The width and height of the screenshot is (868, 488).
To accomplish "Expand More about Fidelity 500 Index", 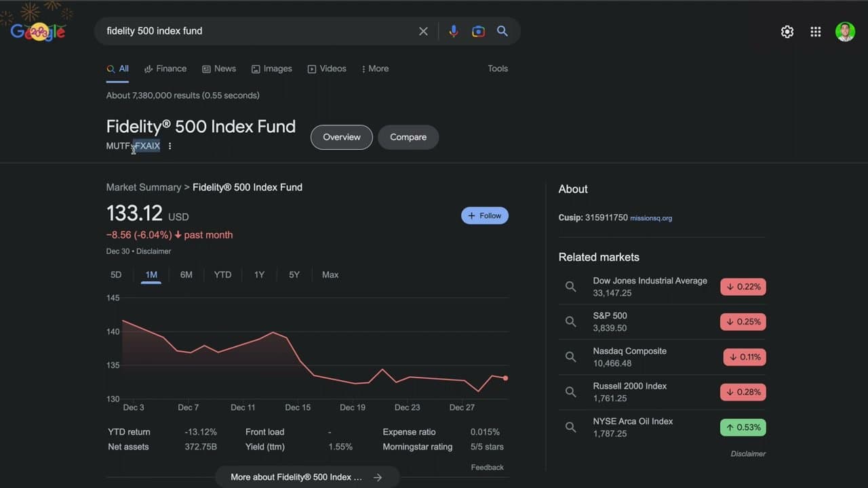I will coord(307,476).
